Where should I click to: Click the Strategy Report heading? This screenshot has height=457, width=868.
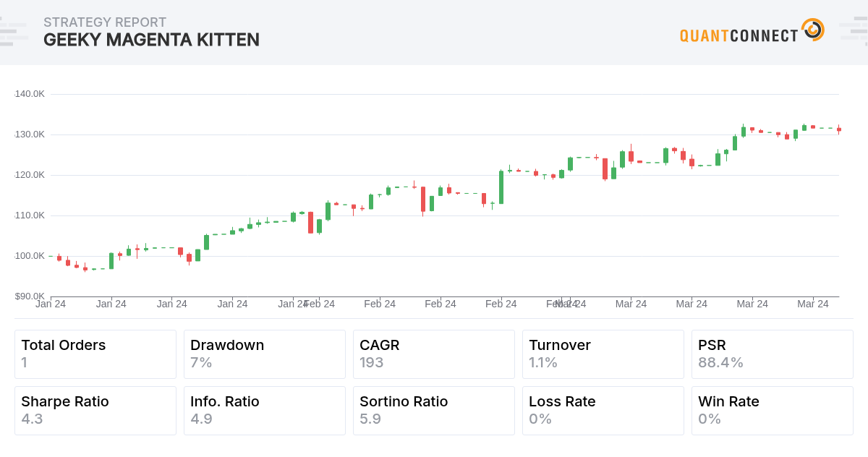tap(105, 22)
